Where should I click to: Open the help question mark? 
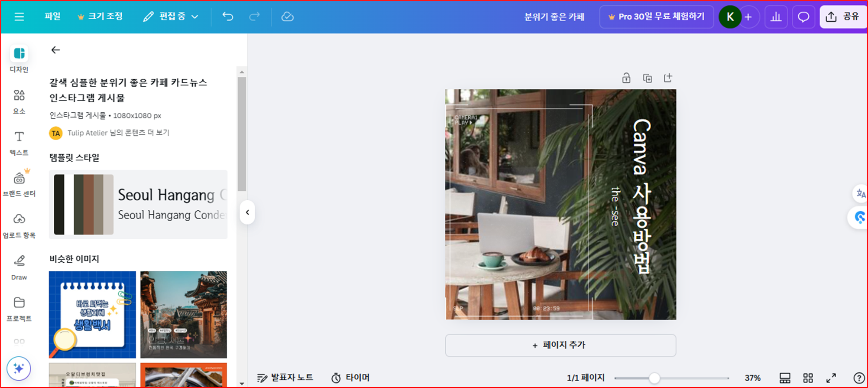(858, 378)
